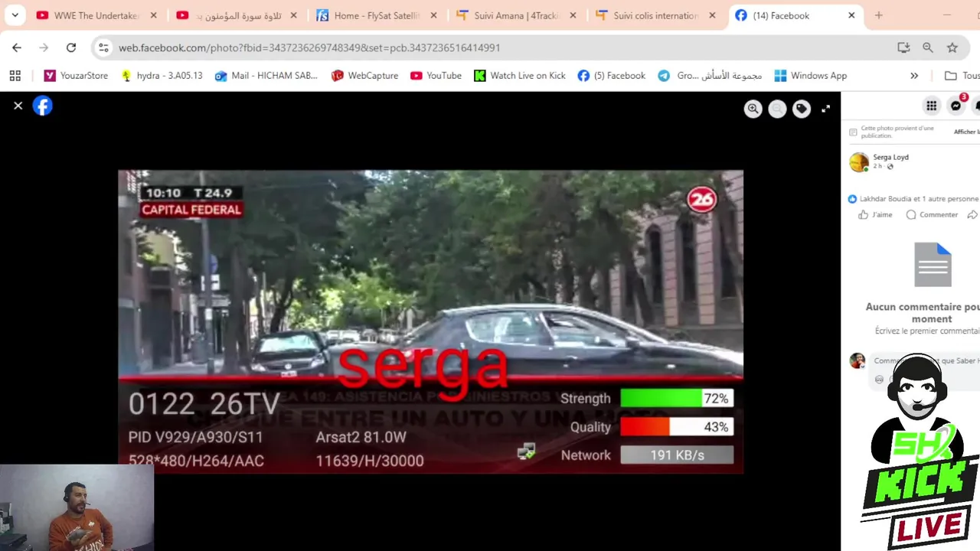980x551 pixels.
Task: Open the Tous bookmarks folder
Action: pyautogui.click(x=962, y=76)
